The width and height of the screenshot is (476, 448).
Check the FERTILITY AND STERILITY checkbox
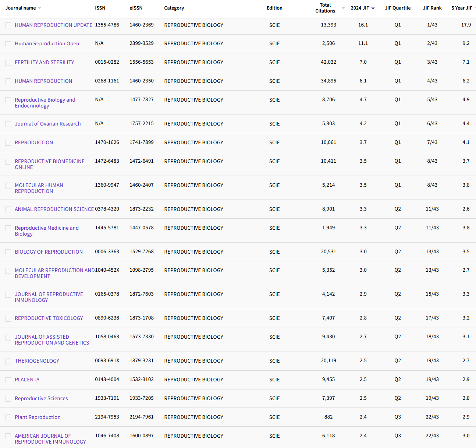pos(8,63)
